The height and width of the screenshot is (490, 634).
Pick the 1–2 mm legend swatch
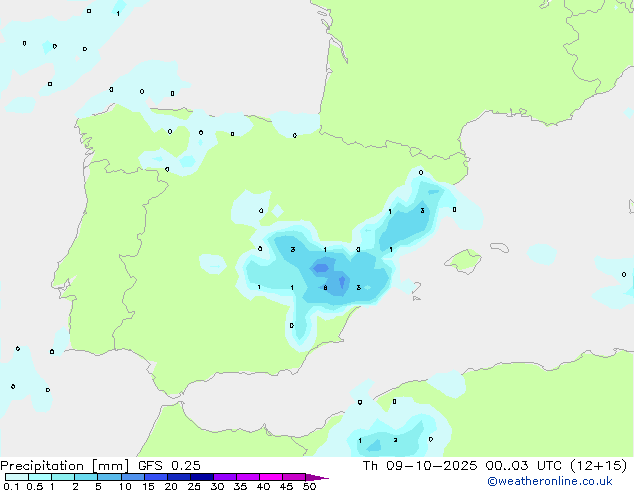63,477
